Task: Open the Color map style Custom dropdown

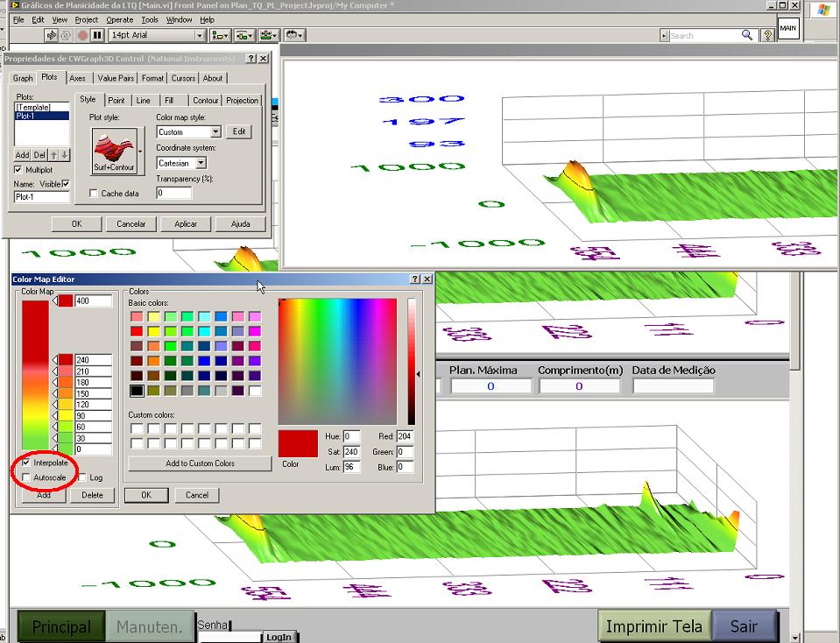Action: pos(215,131)
